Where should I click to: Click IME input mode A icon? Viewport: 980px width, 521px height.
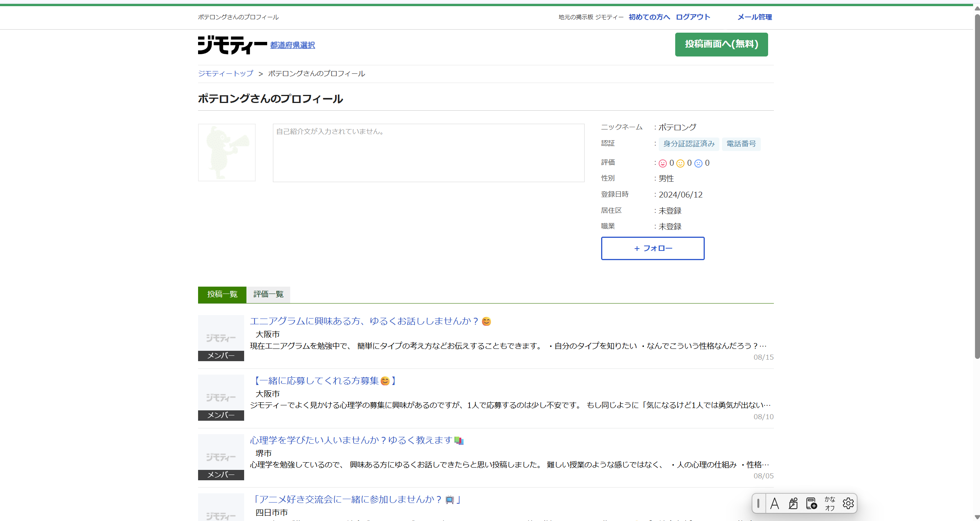[x=775, y=503]
